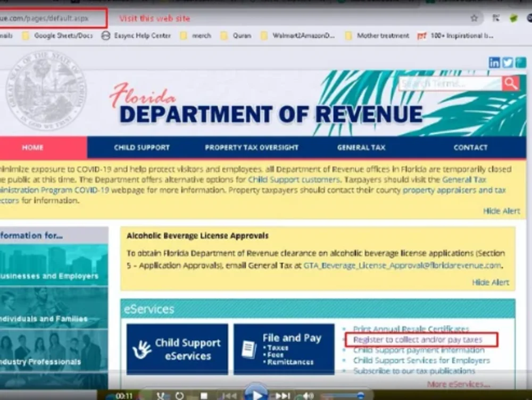Click the Department of Revenue banner title
Screen dimensions: 532x400
click(271, 113)
